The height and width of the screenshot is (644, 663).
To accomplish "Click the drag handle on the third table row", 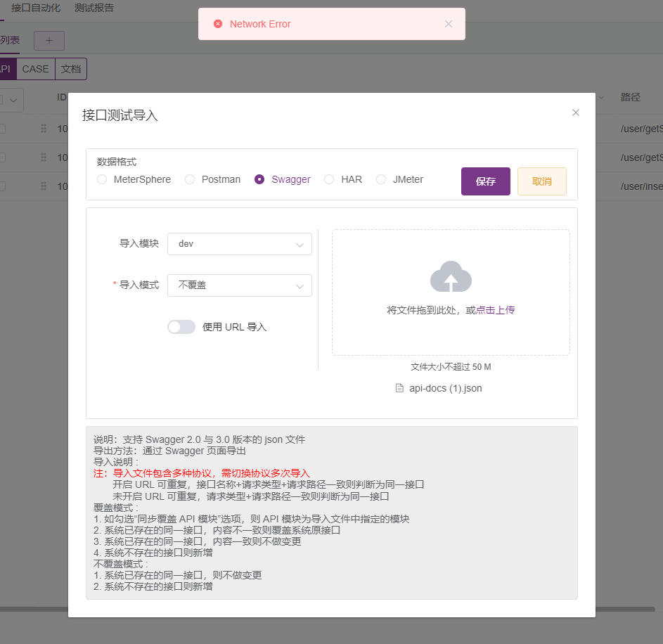I will [x=45, y=186].
